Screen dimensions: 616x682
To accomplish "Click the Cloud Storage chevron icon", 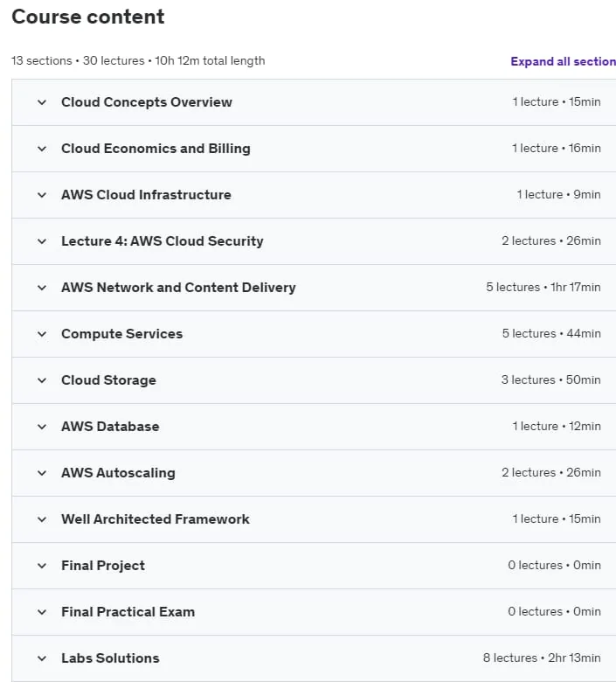I will point(42,380).
